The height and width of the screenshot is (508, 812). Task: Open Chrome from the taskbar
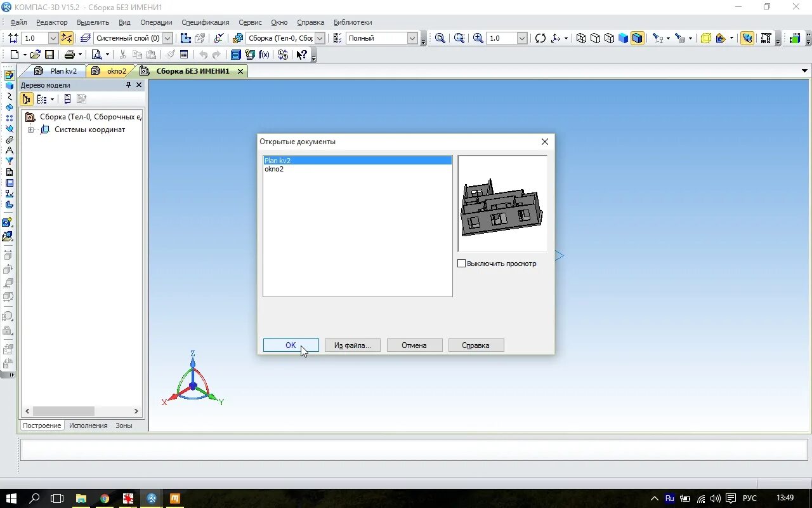pyautogui.click(x=105, y=498)
